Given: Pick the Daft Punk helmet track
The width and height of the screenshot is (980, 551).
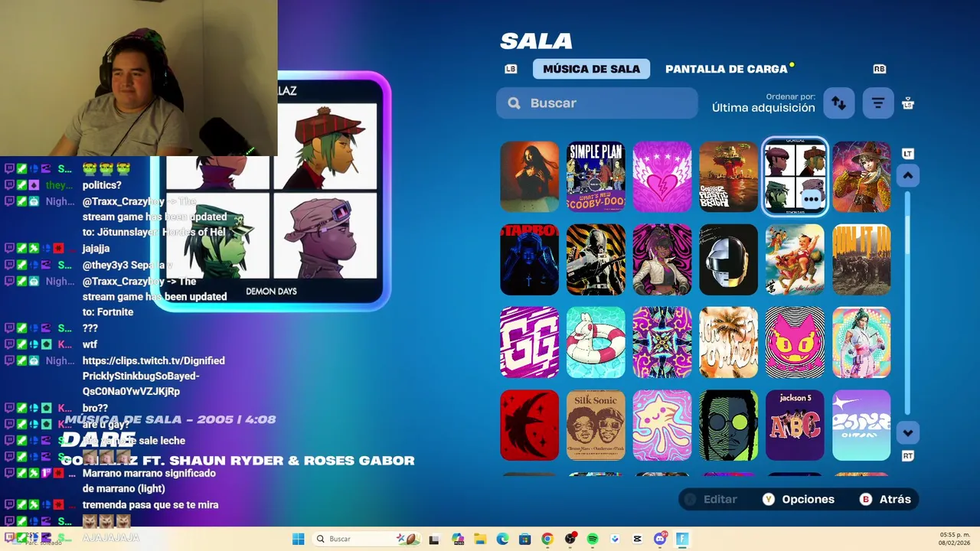Looking at the screenshot, I should coord(729,259).
